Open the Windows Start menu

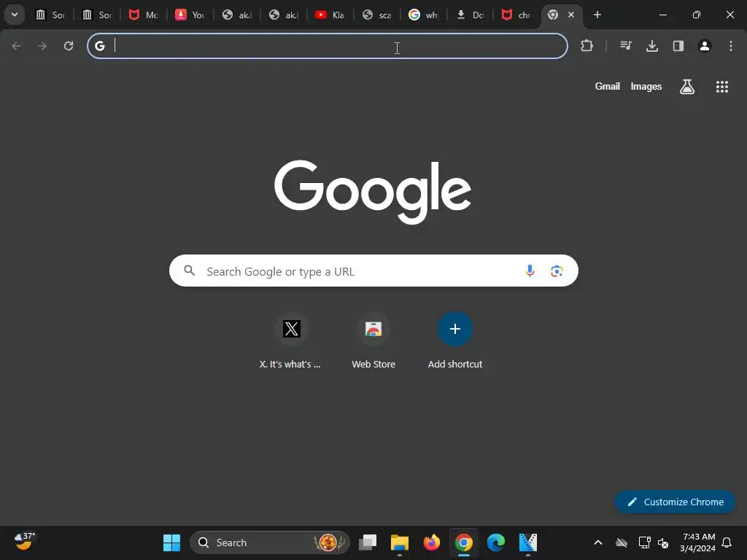(x=171, y=542)
